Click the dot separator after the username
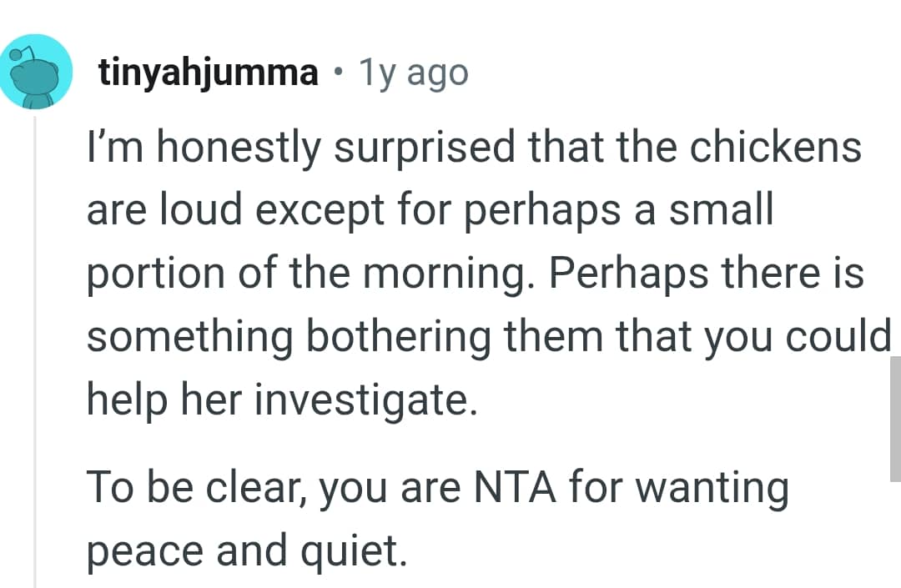This screenshot has height=588, width=901. pyautogui.click(x=338, y=73)
